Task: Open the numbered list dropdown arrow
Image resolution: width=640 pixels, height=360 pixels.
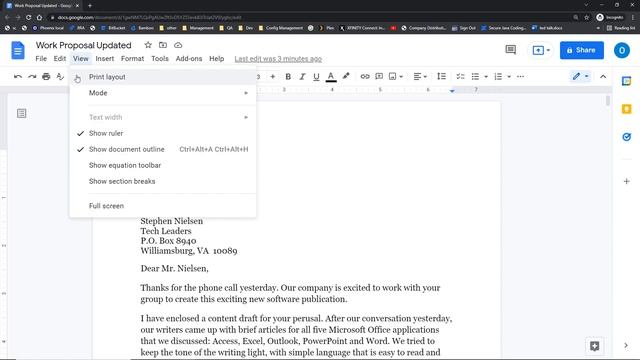Action: point(509,76)
